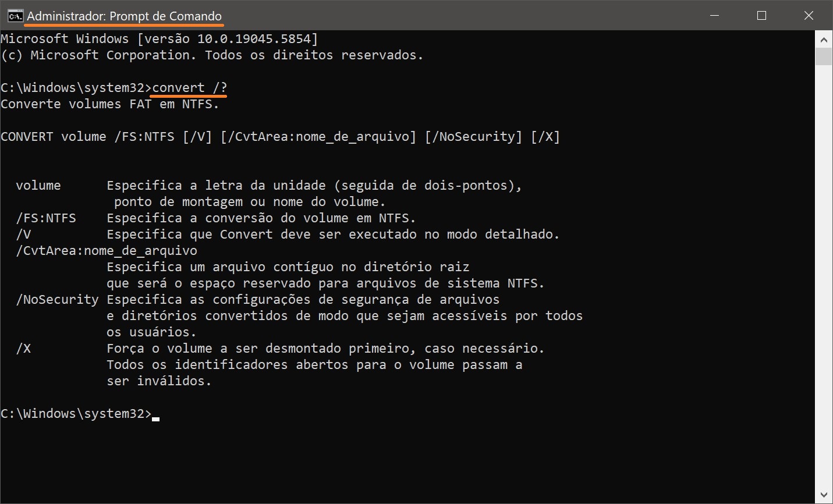Maximize the Prompt de Comando window
833x504 pixels.
tap(761, 16)
